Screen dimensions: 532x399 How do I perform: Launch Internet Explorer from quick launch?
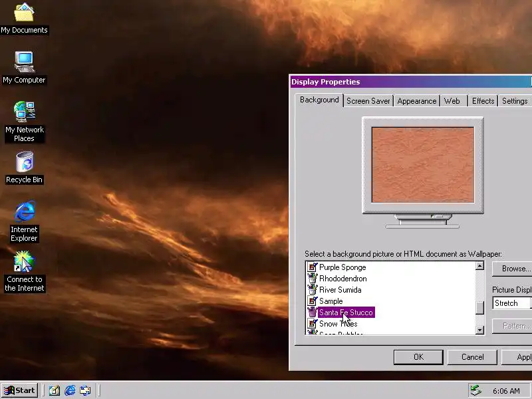[x=70, y=390]
